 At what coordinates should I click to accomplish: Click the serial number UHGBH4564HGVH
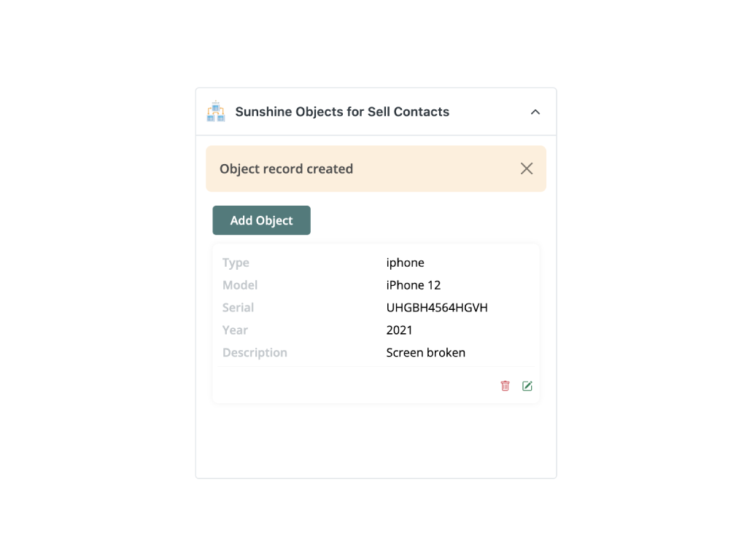coord(437,308)
